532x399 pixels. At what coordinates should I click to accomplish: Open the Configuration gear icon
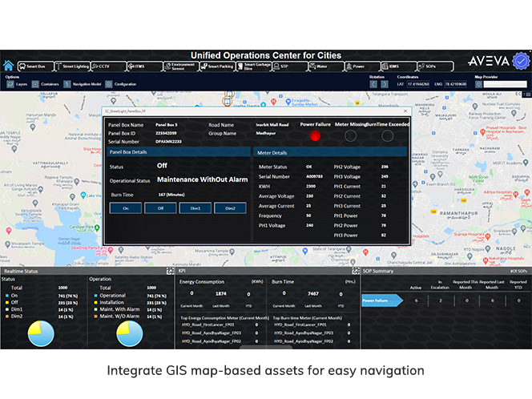(109, 84)
